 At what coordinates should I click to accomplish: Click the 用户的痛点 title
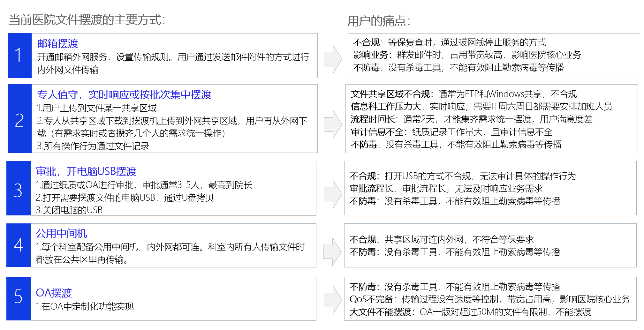[379, 21]
